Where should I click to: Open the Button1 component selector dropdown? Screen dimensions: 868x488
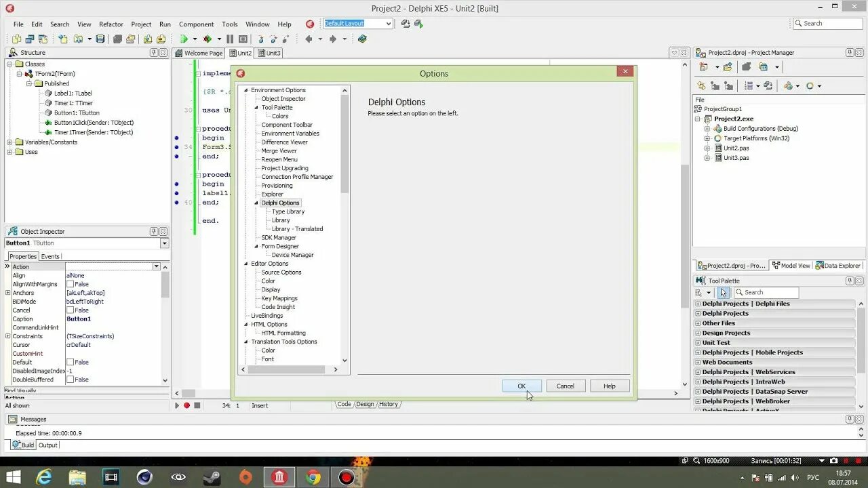[x=164, y=243]
